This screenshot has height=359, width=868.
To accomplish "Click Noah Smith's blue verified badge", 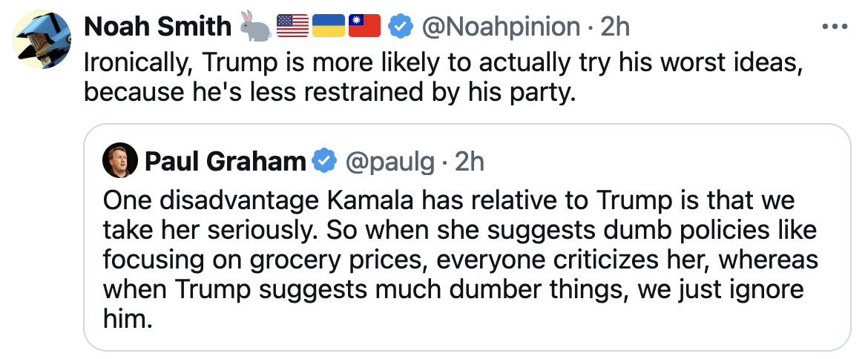I will pos(401,27).
